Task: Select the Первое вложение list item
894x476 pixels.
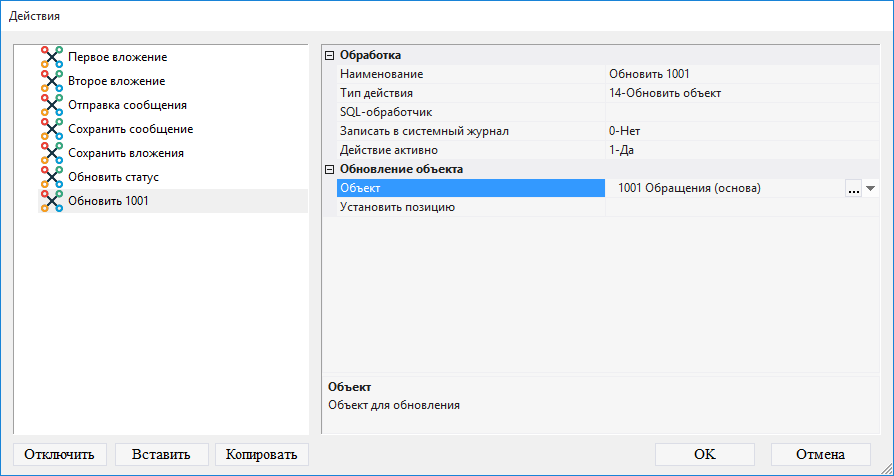Action: pos(117,57)
